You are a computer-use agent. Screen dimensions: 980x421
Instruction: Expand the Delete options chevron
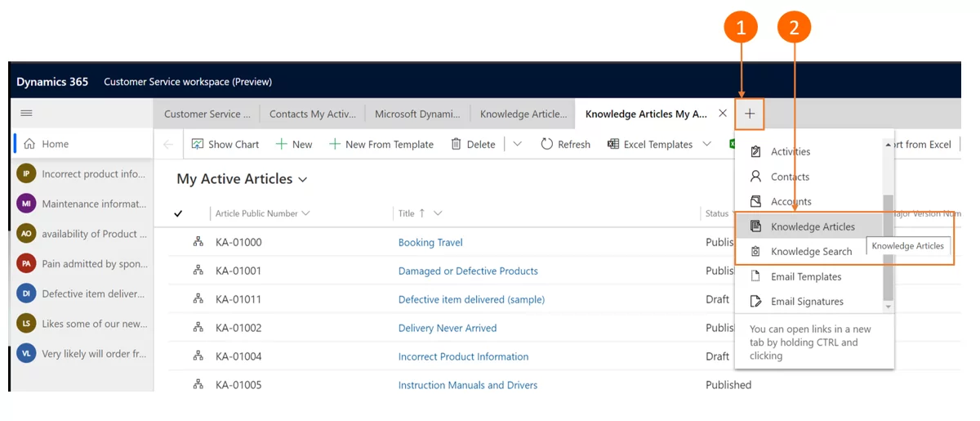[517, 144]
